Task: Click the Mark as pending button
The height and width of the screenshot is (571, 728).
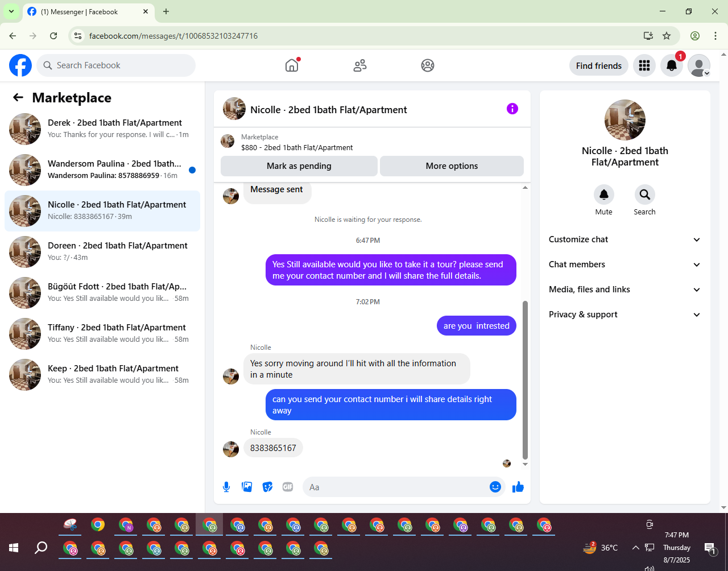Action: (299, 166)
